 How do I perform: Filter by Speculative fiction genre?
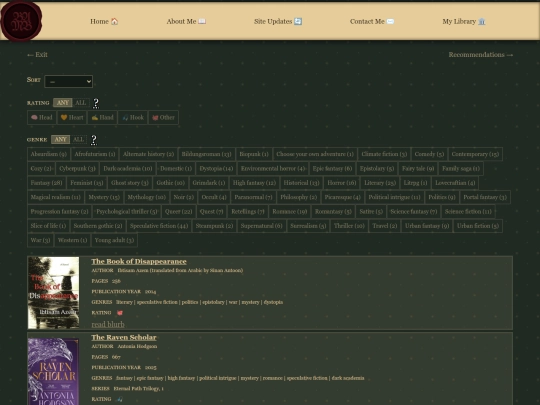[x=159, y=226]
